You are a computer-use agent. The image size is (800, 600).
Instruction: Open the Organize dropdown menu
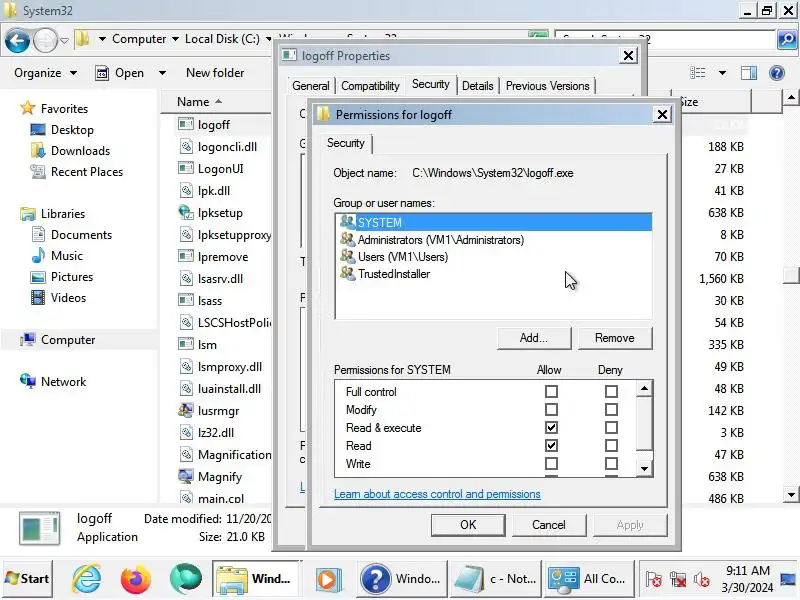point(45,73)
